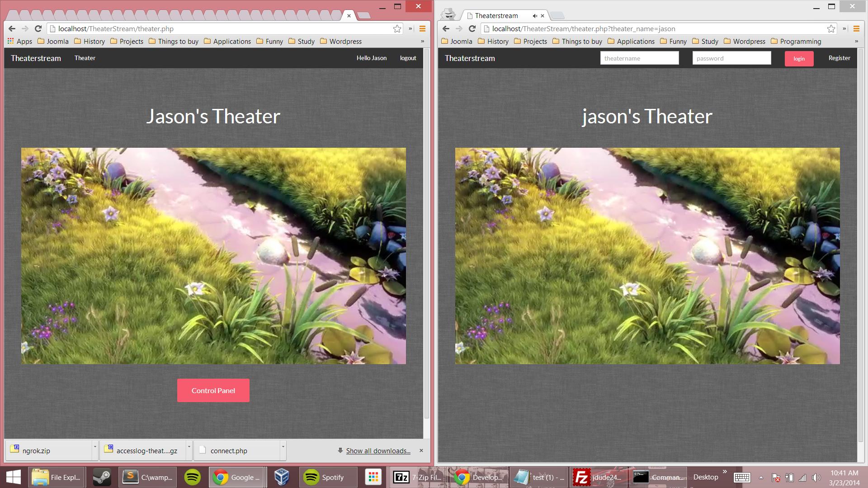Click the Show all downloads link
868x488 pixels.
coord(378,450)
